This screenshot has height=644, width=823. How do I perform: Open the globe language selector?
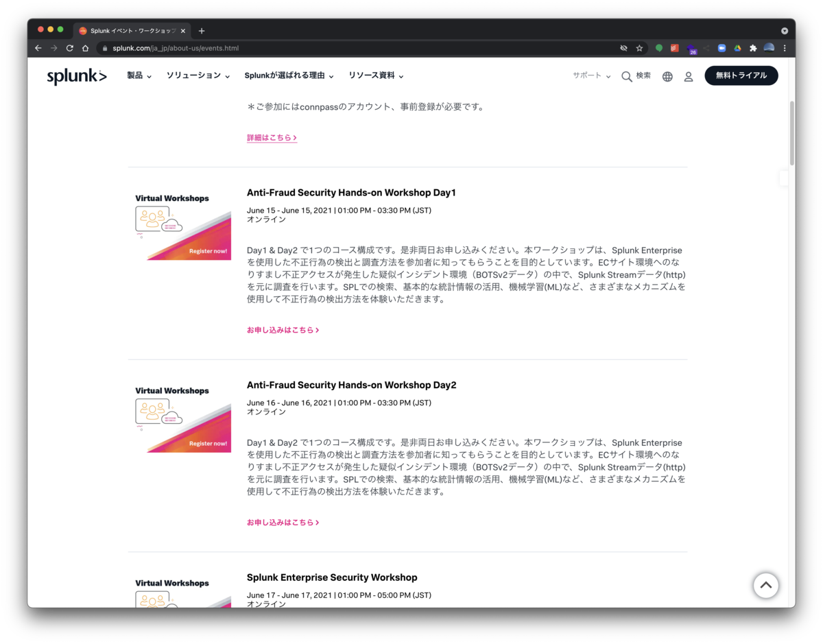point(667,77)
